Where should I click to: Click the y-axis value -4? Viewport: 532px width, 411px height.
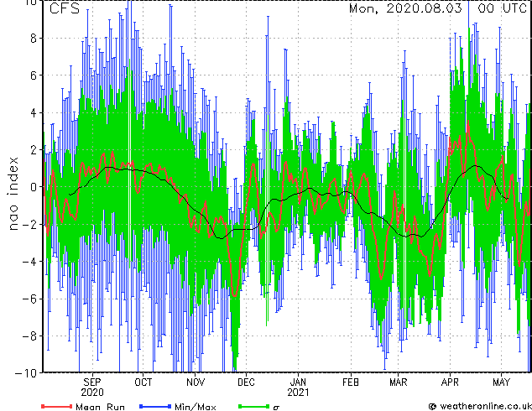point(29,262)
